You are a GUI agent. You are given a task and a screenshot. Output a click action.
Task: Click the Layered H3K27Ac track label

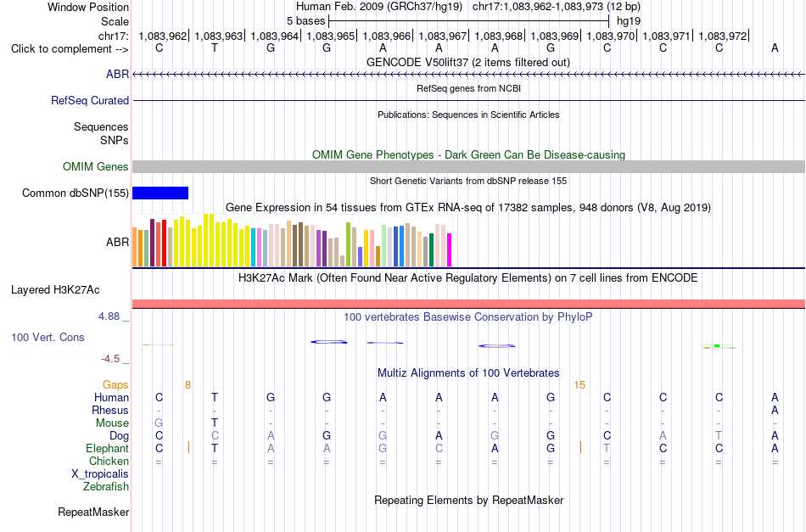[x=55, y=290]
